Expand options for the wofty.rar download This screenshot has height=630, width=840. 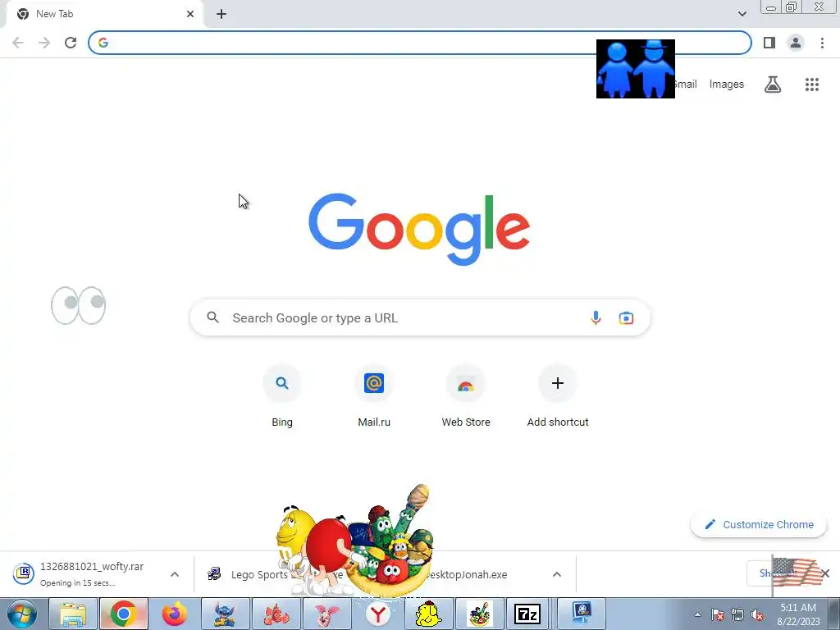pos(175,574)
